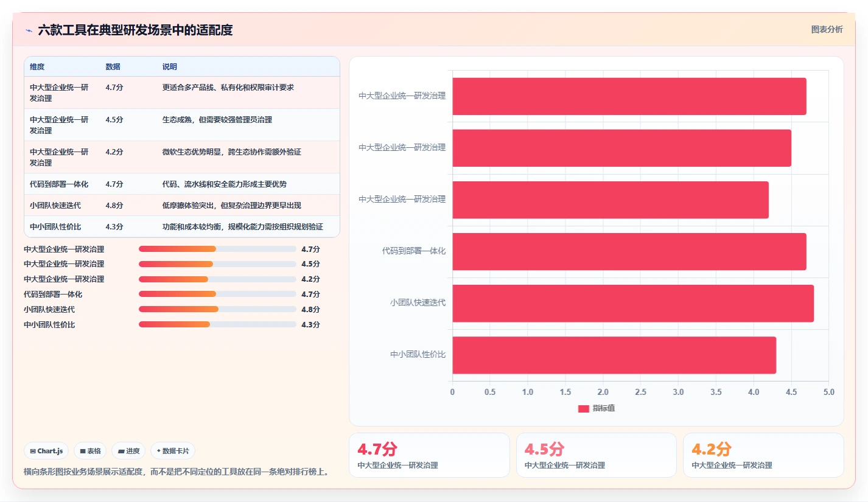The height and width of the screenshot is (502, 868).
Task: Click the 中小团队性价比 bar in the chart
Action: (x=614, y=355)
